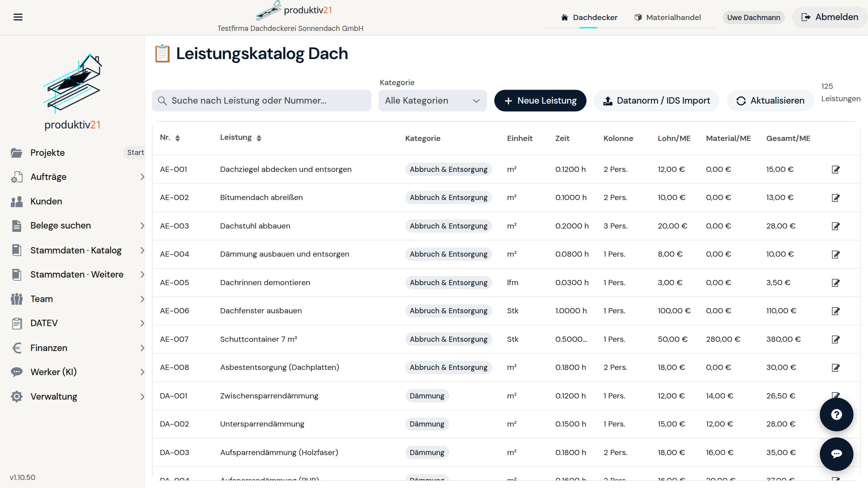Click the produktiv21 sidebar logo
This screenshot has width=868, height=488.
[x=72, y=92]
